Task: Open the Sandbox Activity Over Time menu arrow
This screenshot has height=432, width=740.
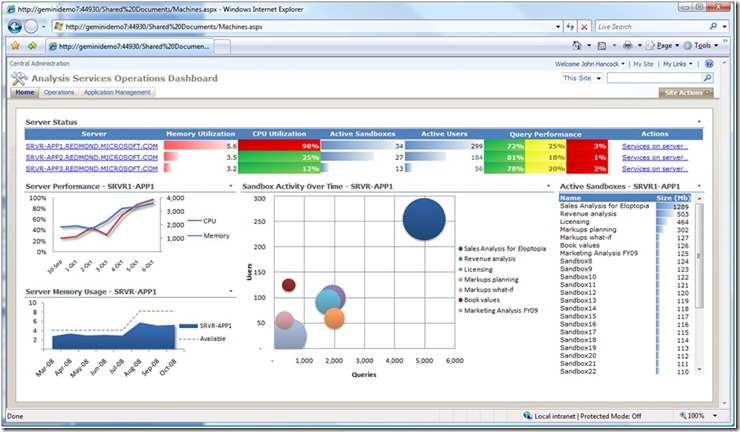Action: tap(548, 186)
